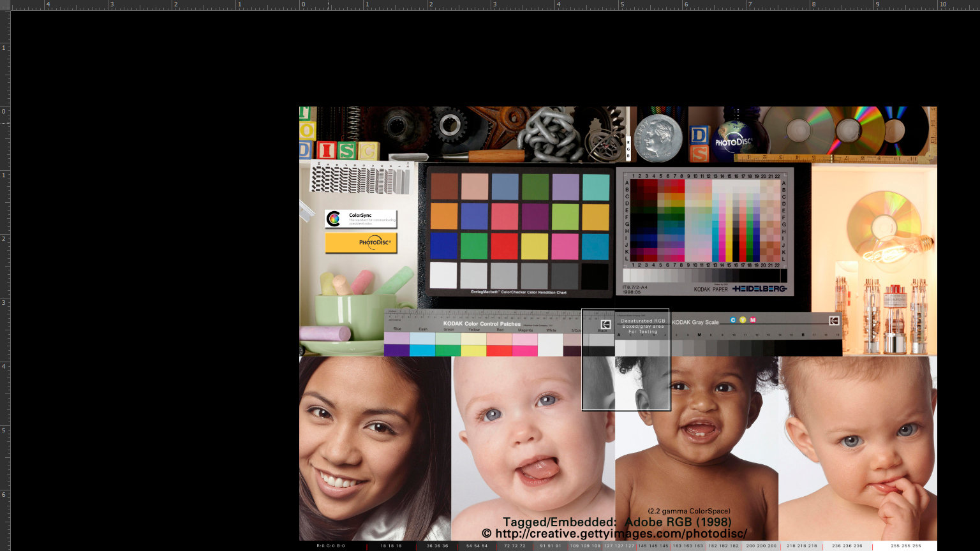Sample the white patch on the ColorChecker chart

point(444,275)
